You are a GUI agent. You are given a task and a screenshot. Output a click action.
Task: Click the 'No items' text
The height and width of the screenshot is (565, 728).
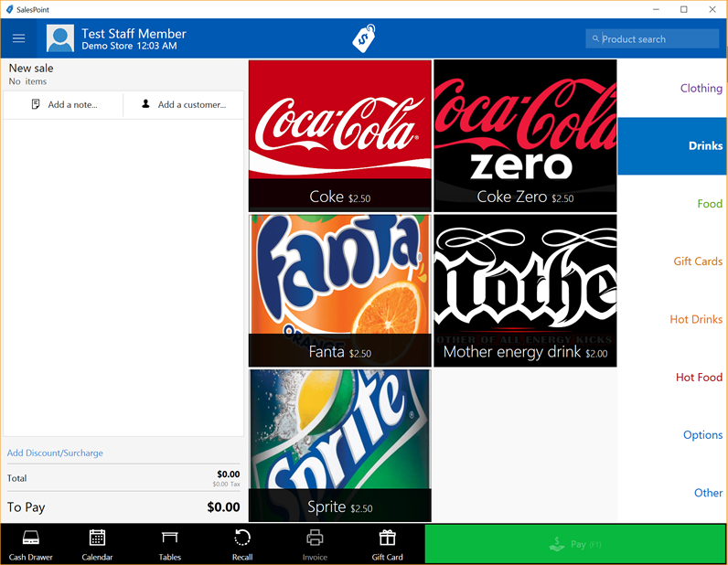pyautogui.click(x=27, y=81)
